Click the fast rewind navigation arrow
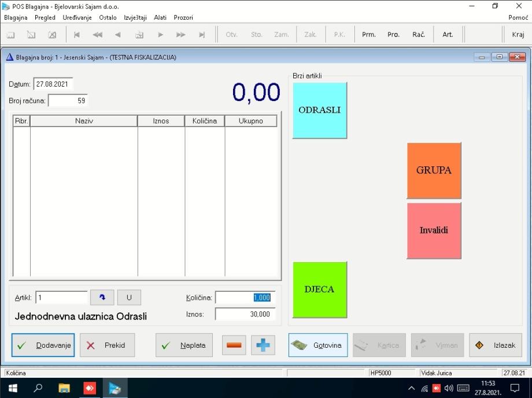The width and height of the screenshot is (532, 398). click(x=97, y=35)
